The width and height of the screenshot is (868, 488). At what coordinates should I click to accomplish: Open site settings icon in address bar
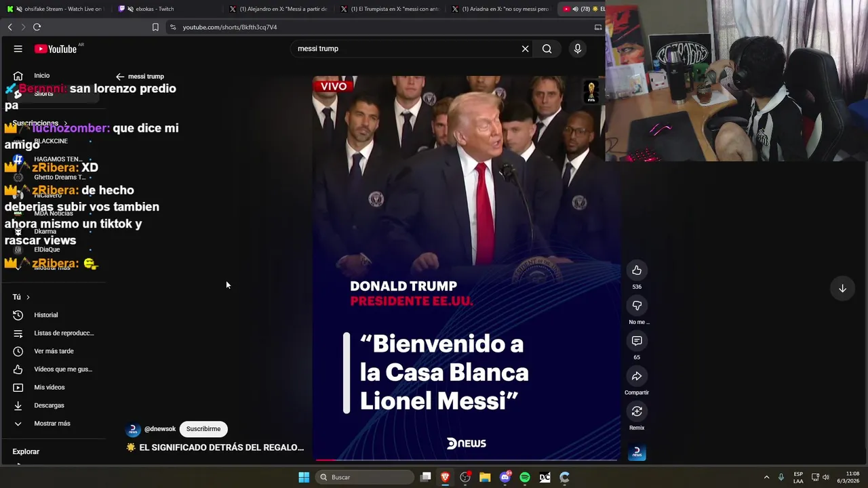(x=173, y=27)
